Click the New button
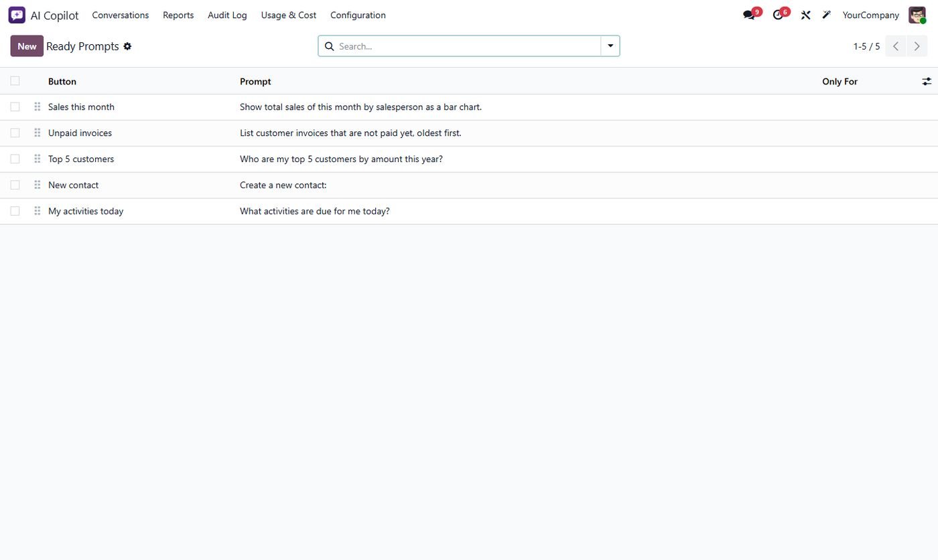Image resolution: width=938 pixels, height=560 pixels. tap(27, 46)
